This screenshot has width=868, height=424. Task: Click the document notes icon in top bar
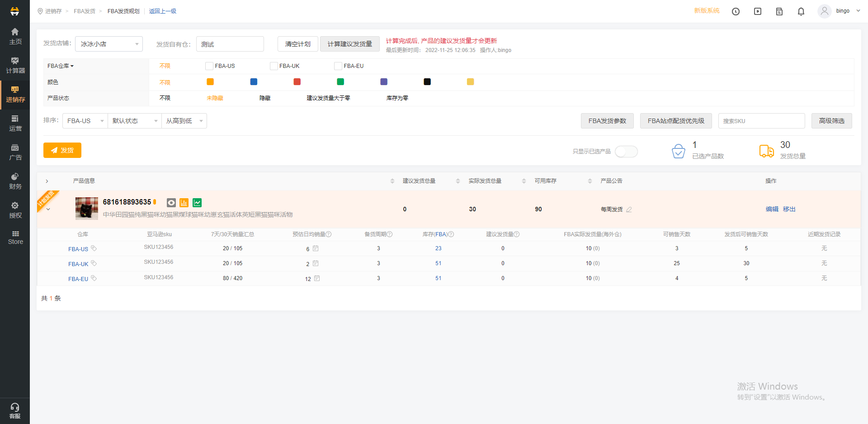(x=779, y=11)
